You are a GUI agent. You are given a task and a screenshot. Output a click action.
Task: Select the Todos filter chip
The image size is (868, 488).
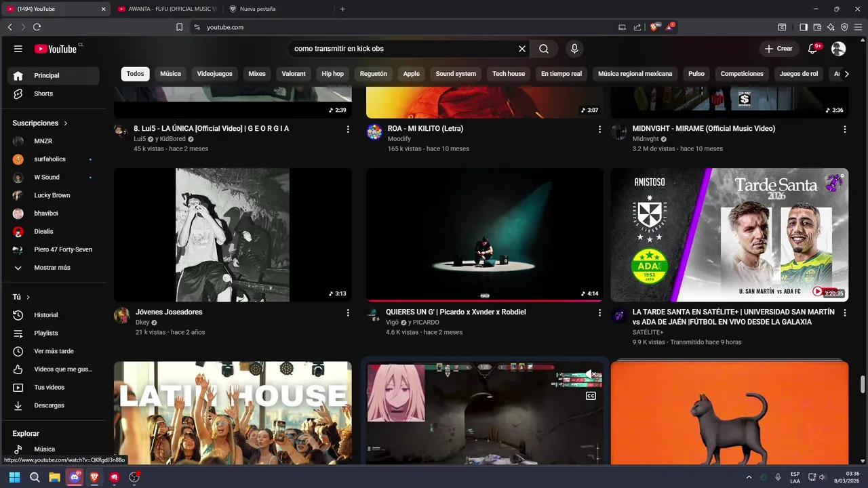tap(136, 74)
